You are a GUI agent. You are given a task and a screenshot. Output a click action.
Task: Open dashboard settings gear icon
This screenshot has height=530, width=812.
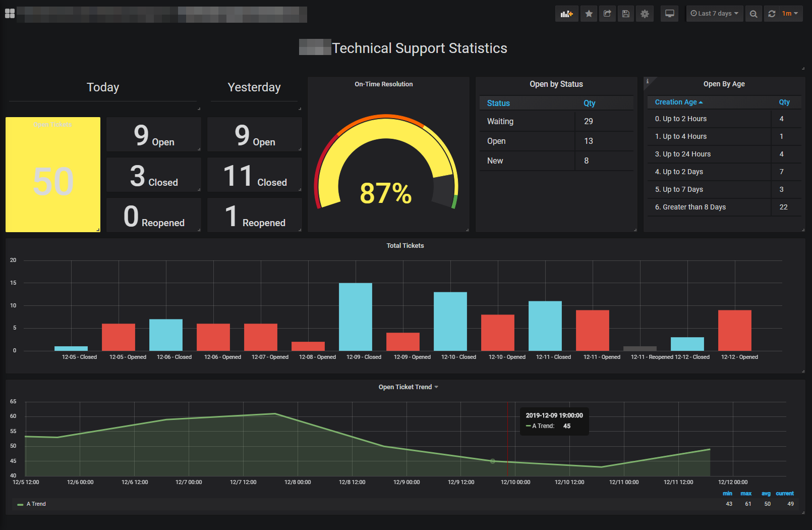click(645, 14)
